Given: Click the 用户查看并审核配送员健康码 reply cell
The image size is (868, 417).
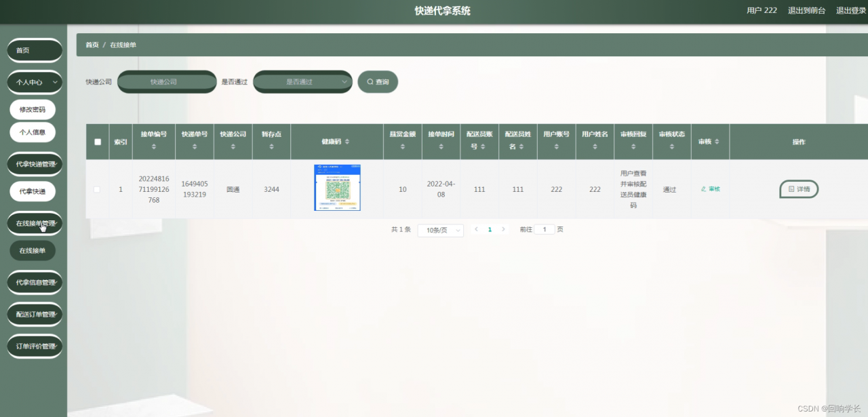Looking at the screenshot, I should pos(633,189).
